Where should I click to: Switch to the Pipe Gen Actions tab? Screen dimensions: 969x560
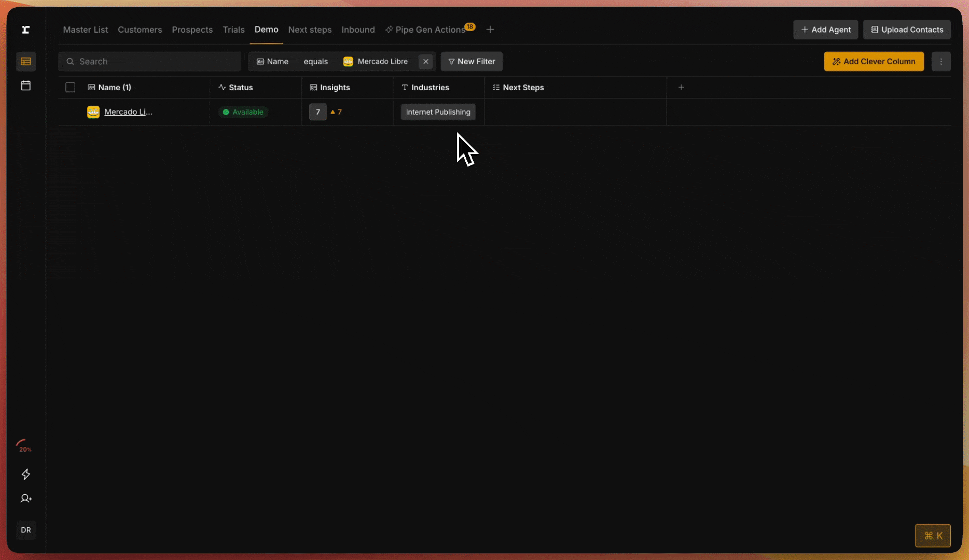tap(430, 30)
